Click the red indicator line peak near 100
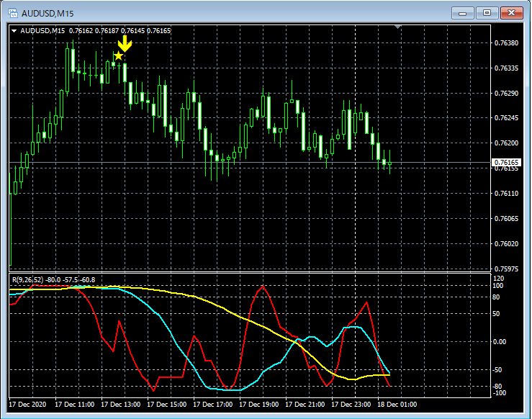Viewport: 532px width, 419px height. coord(263,287)
